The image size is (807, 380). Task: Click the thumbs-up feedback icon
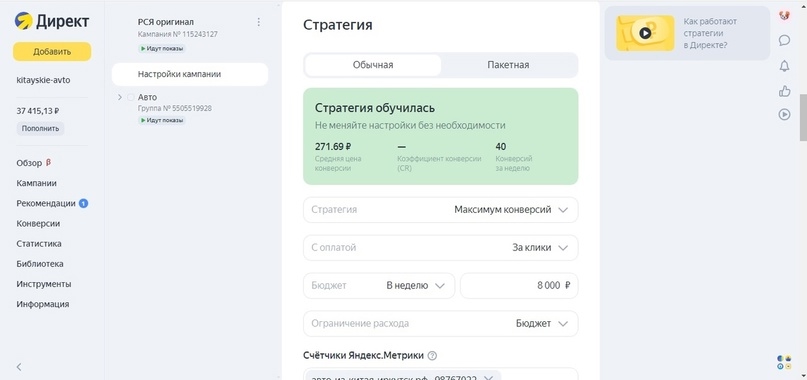[x=784, y=91]
